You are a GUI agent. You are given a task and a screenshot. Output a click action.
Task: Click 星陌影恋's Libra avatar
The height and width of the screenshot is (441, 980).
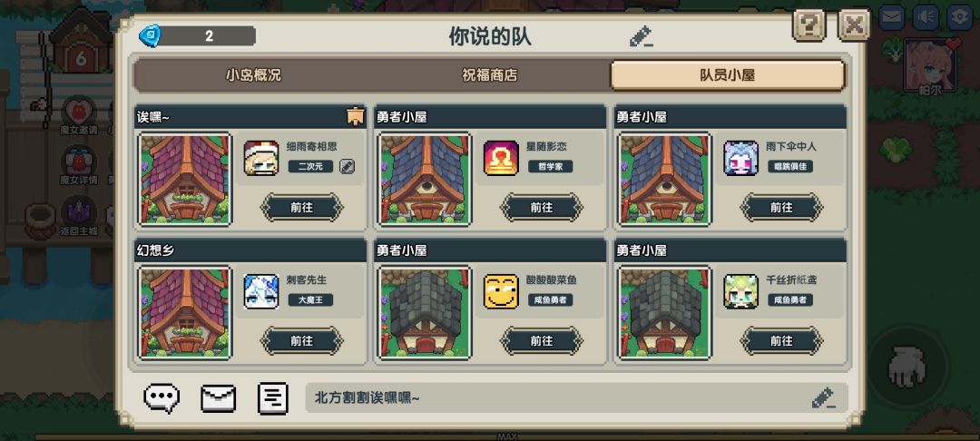[501, 158]
